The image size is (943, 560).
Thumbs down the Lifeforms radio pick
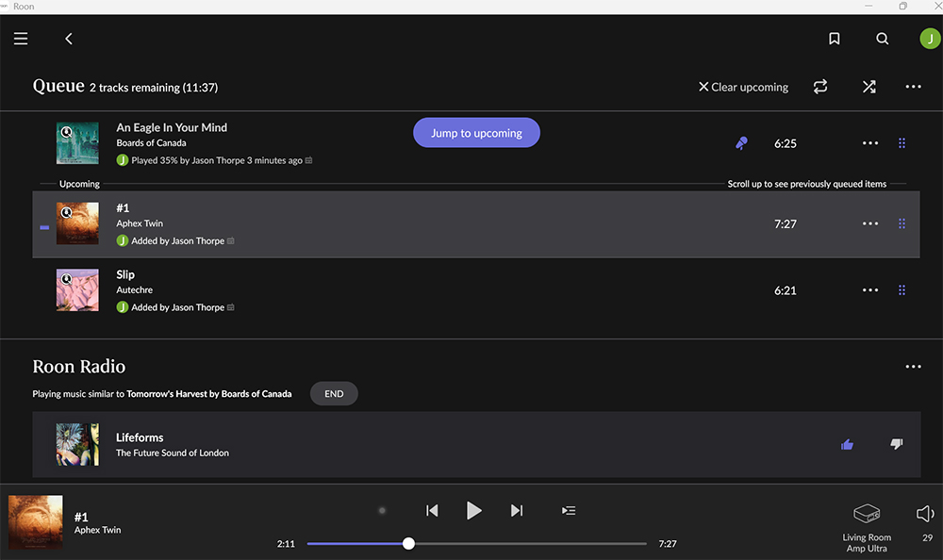click(896, 444)
